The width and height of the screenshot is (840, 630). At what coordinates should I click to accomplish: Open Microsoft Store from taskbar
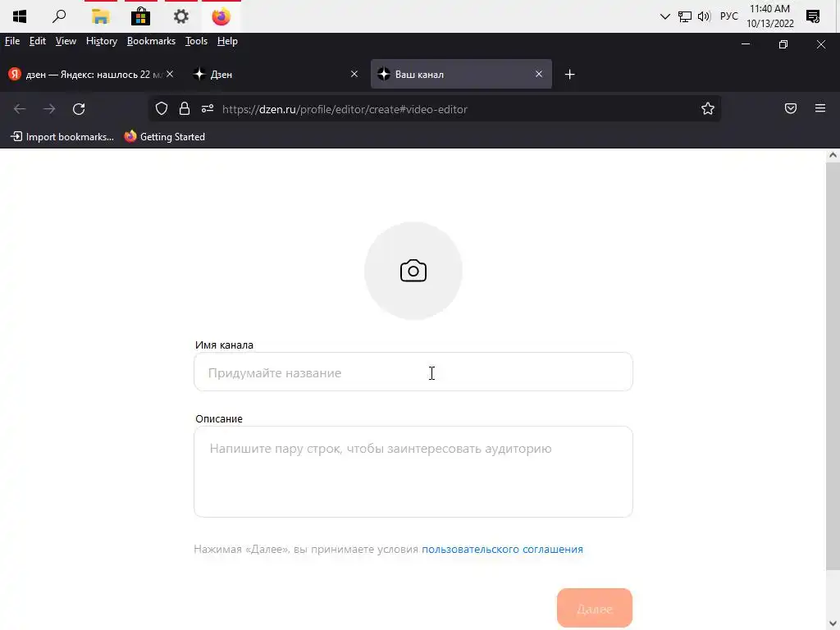(x=140, y=16)
